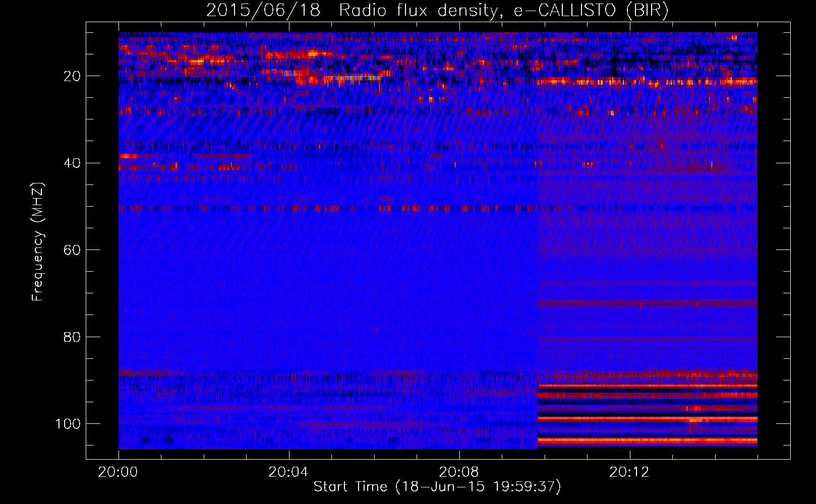
Task: Click the plot title 'Radio flux density, e-CALLISTO (BIR)'
Action: [x=503, y=11]
